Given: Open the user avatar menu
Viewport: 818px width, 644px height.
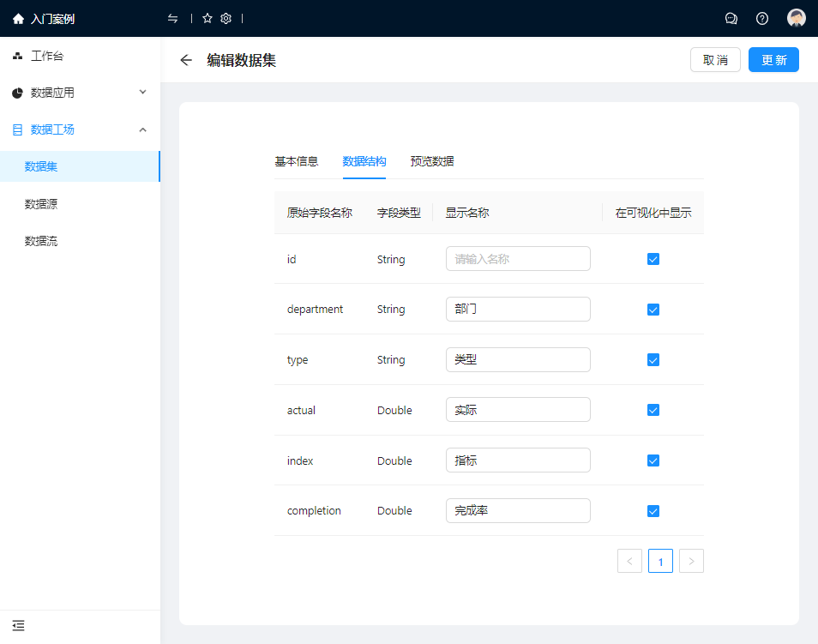Looking at the screenshot, I should (797, 19).
